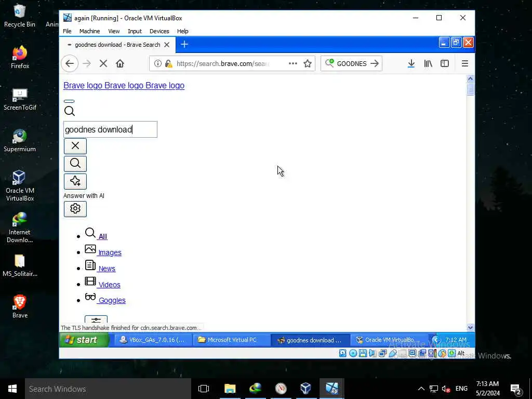Click the VirtualBox hard disk status icon
Screen dimensions: 532x399
click(343, 353)
